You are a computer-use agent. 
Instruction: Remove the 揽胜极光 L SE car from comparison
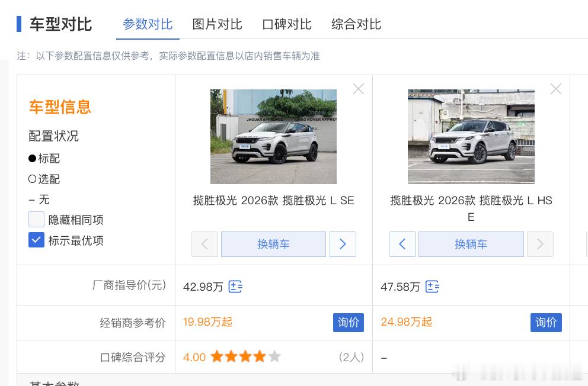pos(359,89)
